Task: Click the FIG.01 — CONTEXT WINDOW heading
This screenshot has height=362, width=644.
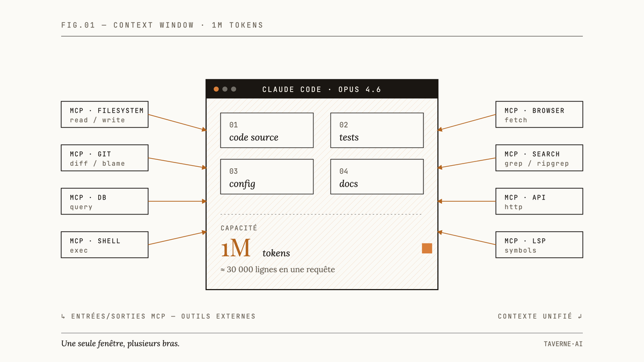Action: pos(162,25)
